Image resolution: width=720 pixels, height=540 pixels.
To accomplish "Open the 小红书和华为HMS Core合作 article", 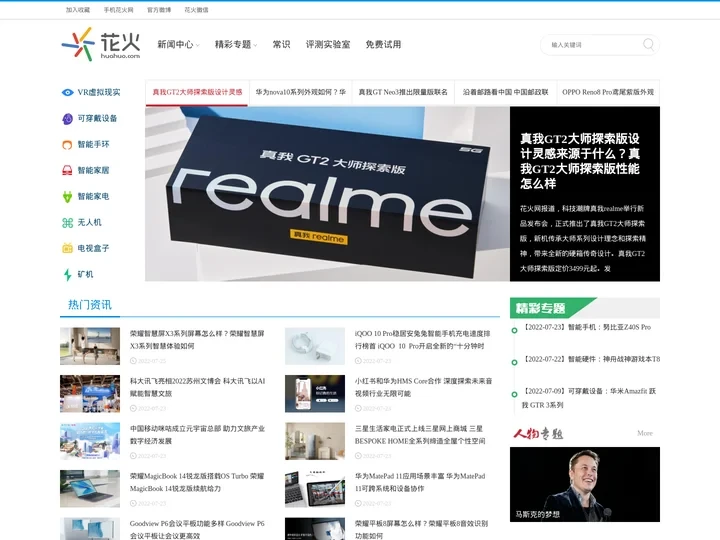I will coord(423,387).
